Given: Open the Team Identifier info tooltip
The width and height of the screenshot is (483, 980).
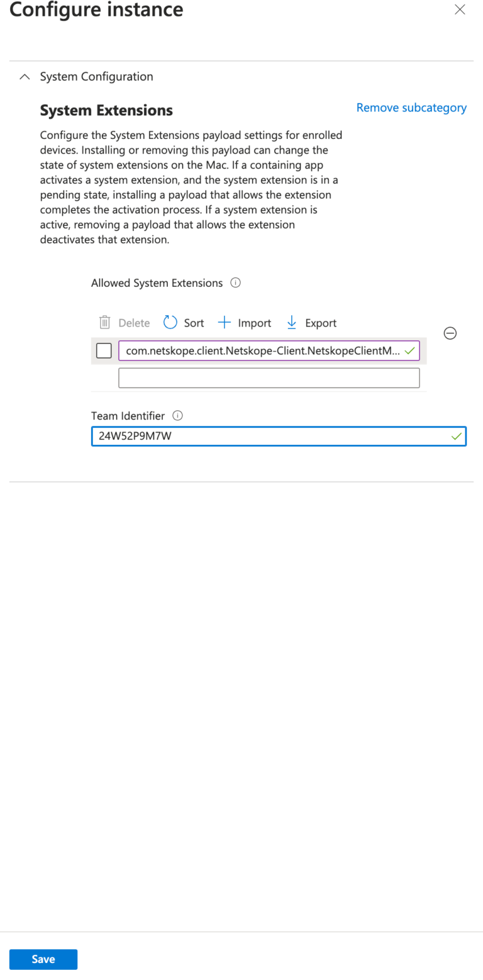Looking at the screenshot, I should pos(177,415).
